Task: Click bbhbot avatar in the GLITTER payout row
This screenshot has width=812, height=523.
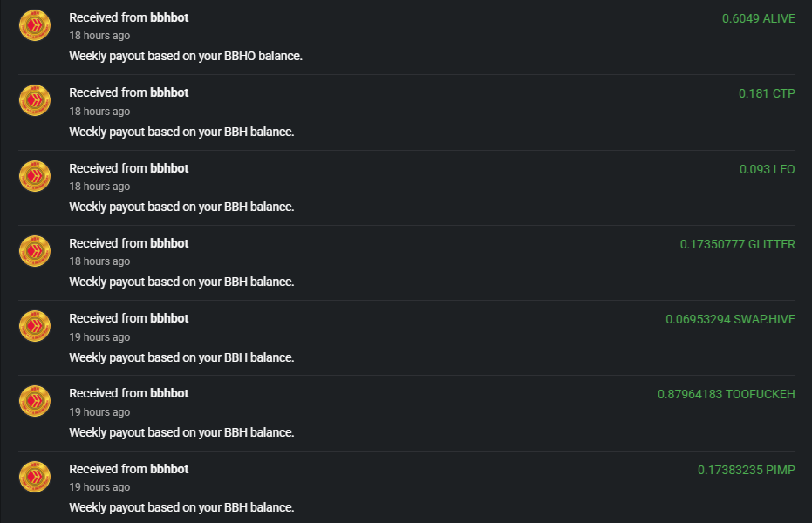Action: point(35,251)
